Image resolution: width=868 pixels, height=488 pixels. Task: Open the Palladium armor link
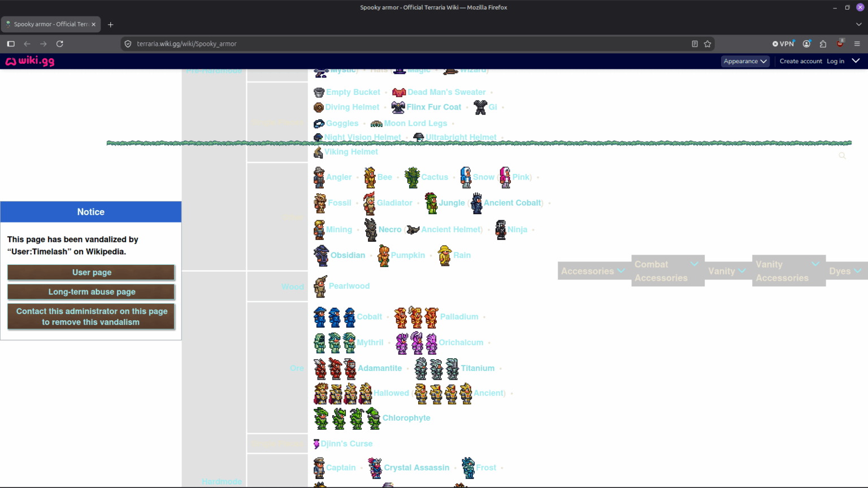click(459, 317)
